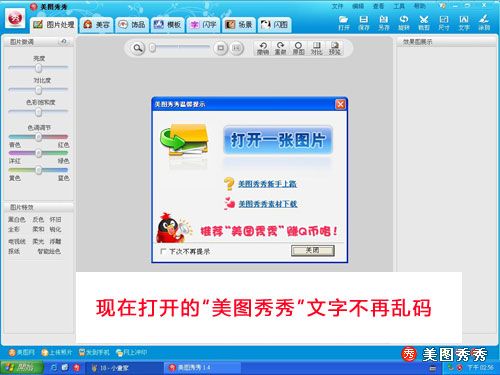This screenshot has height=375, width=500.
Task: Open the 工具 menu
Action: coord(399,6)
